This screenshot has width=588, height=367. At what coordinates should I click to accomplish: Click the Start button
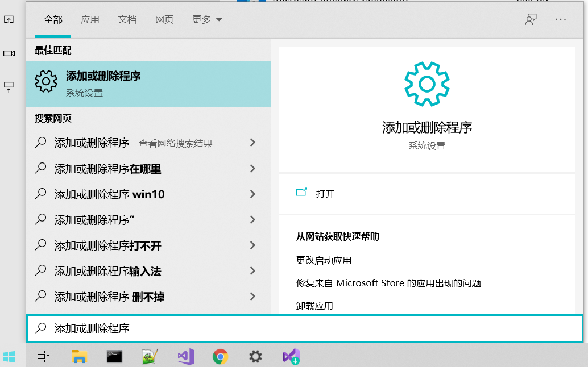(x=8, y=356)
